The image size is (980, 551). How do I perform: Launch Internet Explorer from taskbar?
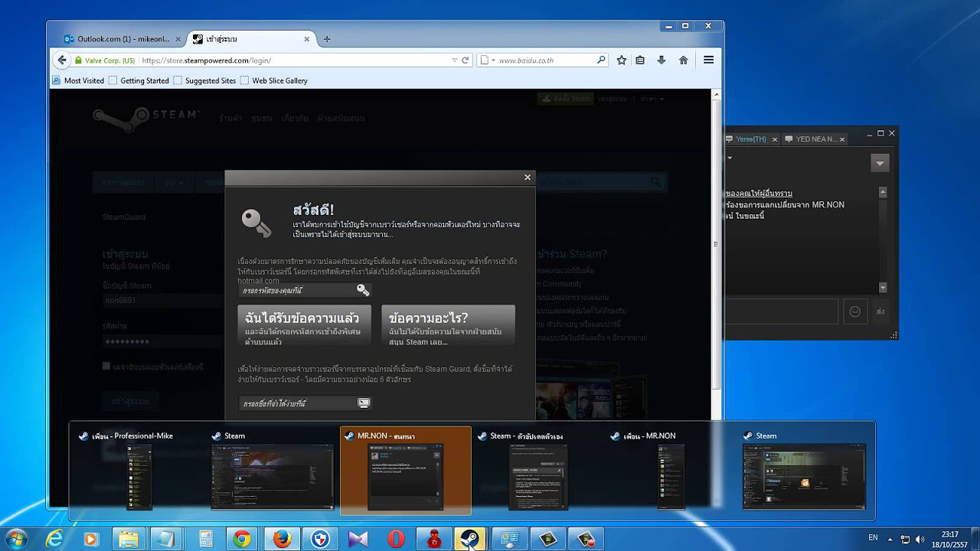click(x=54, y=539)
